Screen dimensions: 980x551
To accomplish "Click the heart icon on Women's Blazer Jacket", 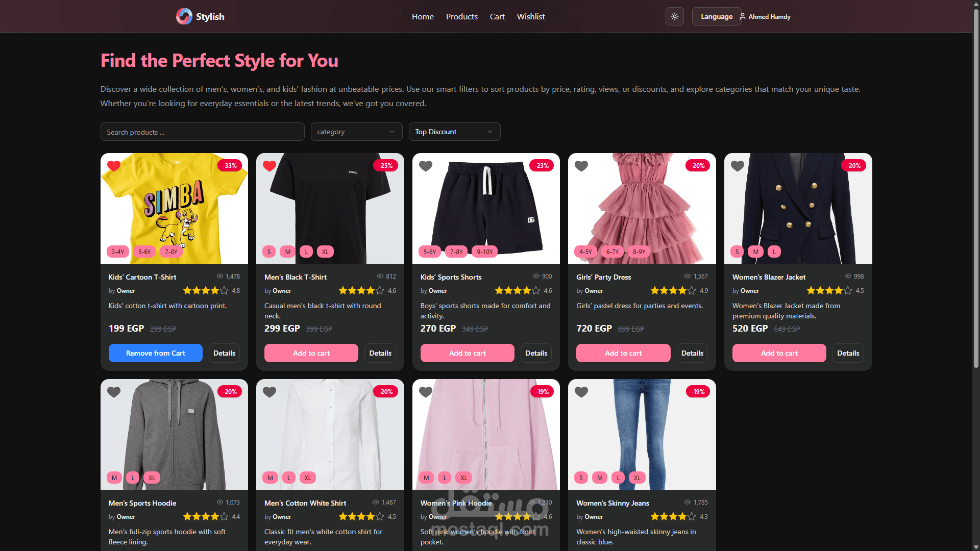I will tap(738, 166).
